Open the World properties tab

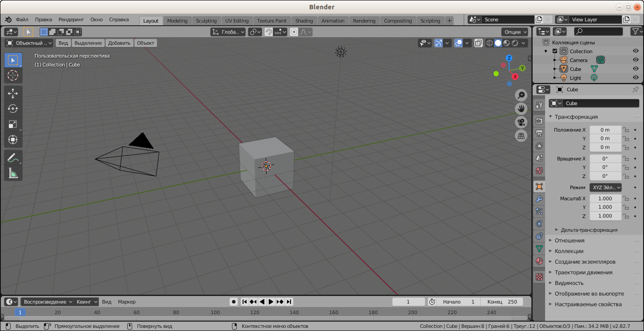pos(539,171)
